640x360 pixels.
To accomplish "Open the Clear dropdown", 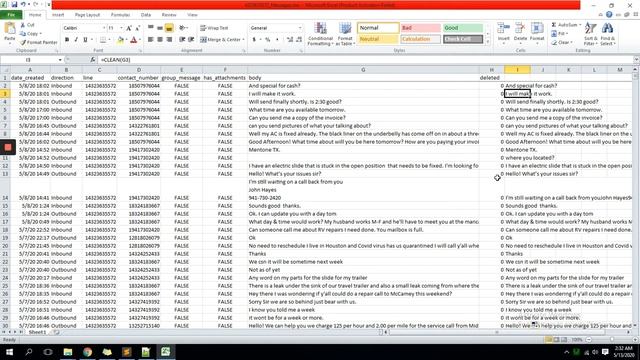I will 561,42.
